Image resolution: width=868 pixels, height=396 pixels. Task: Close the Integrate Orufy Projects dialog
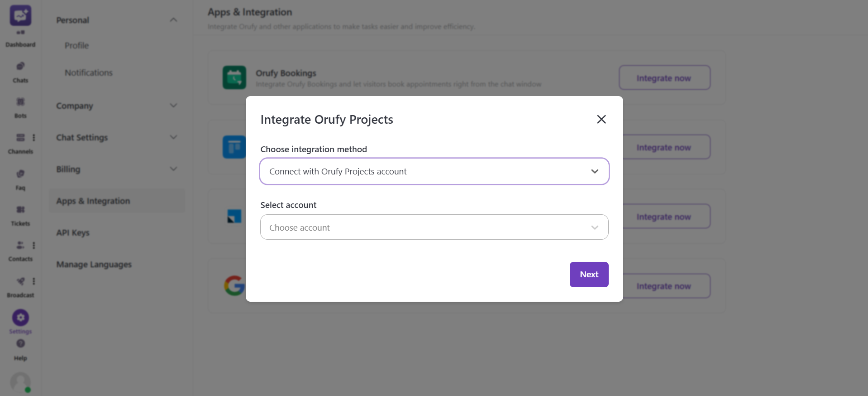point(601,119)
